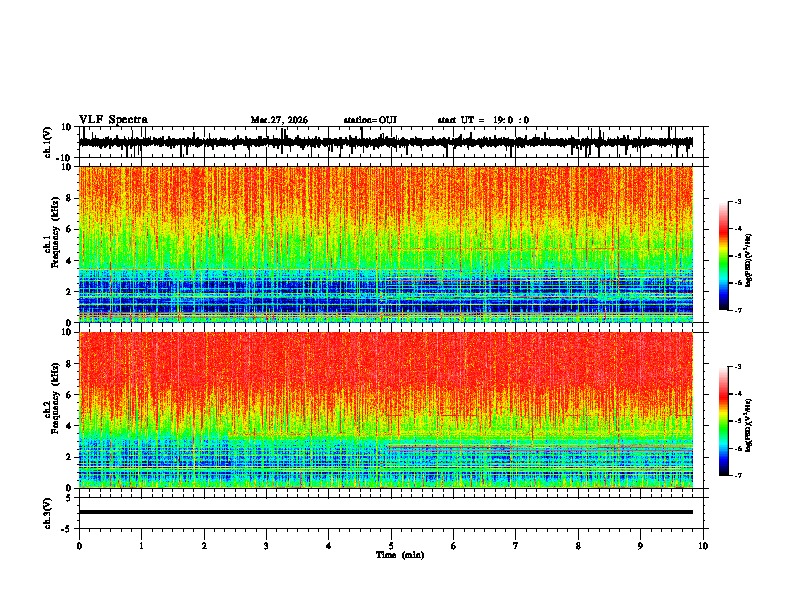Click the "2" tick on the time axis

point(204,546)
